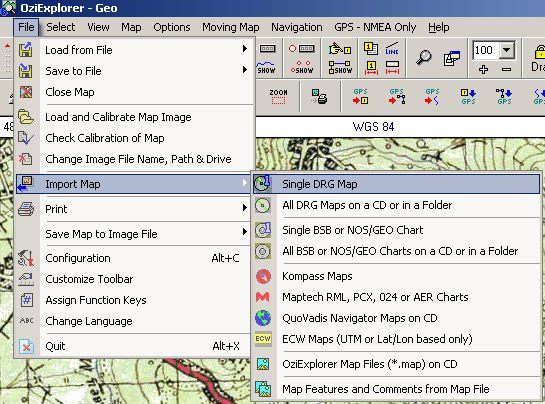Open the Print submenu entry
This screenshot has height=404, width=545.
pyautogui.click(x=134, y=209)
